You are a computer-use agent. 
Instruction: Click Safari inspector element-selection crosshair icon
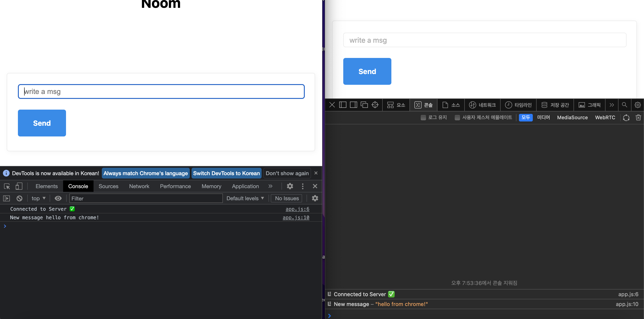click(375, 105)
